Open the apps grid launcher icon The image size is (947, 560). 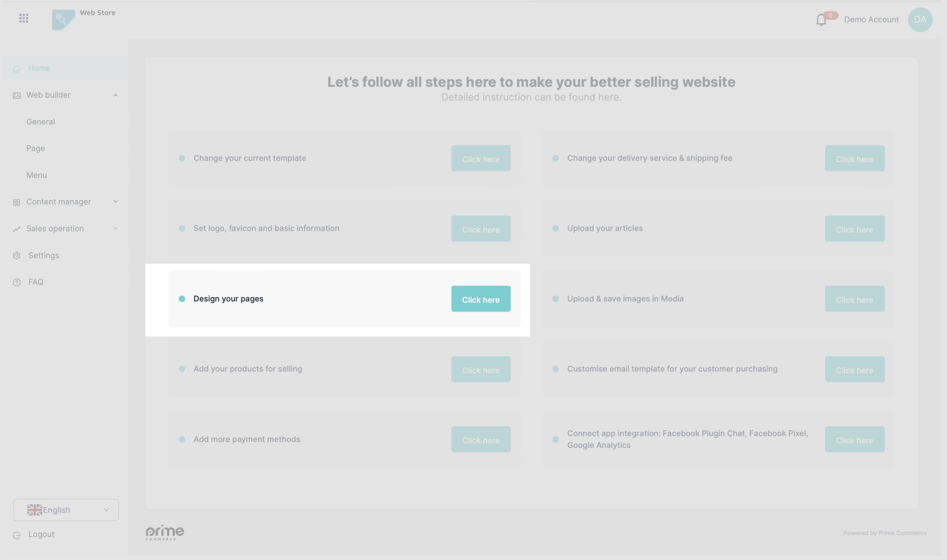tap(24, 18)
